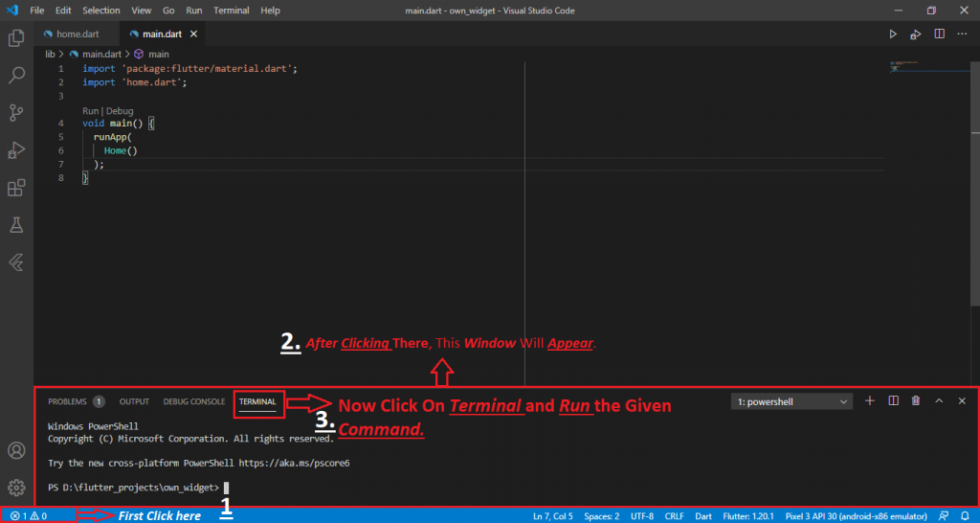Open the Manage gear icon
The image size is (980, 523).
[16, 488]
